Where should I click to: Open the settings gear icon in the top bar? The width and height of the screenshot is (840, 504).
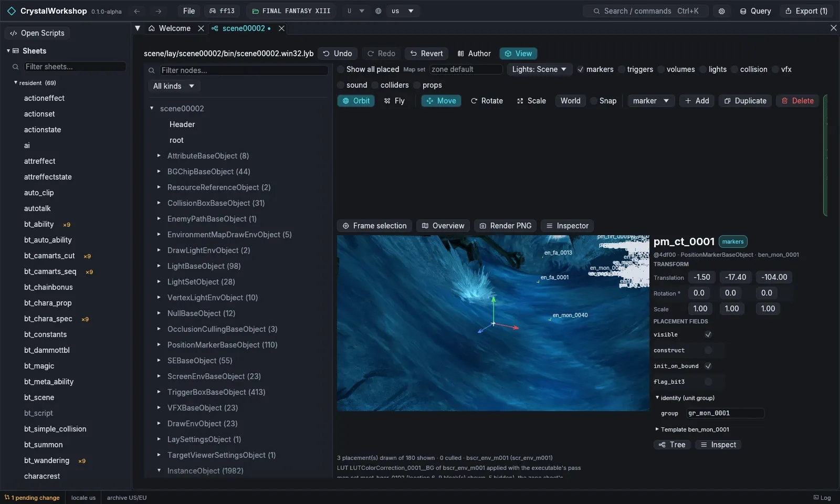click(x=722, y=11)
